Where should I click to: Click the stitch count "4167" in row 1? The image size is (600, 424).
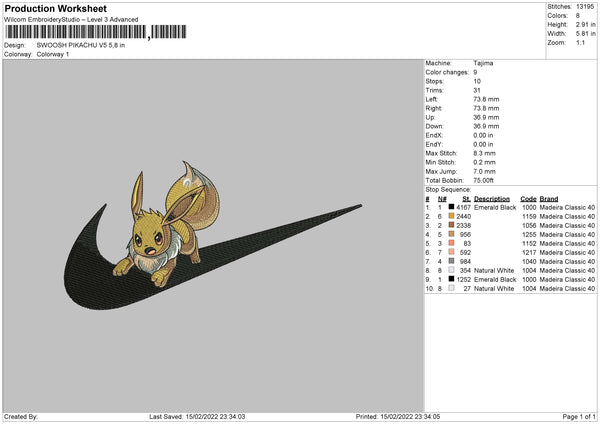tap(463, 207)
